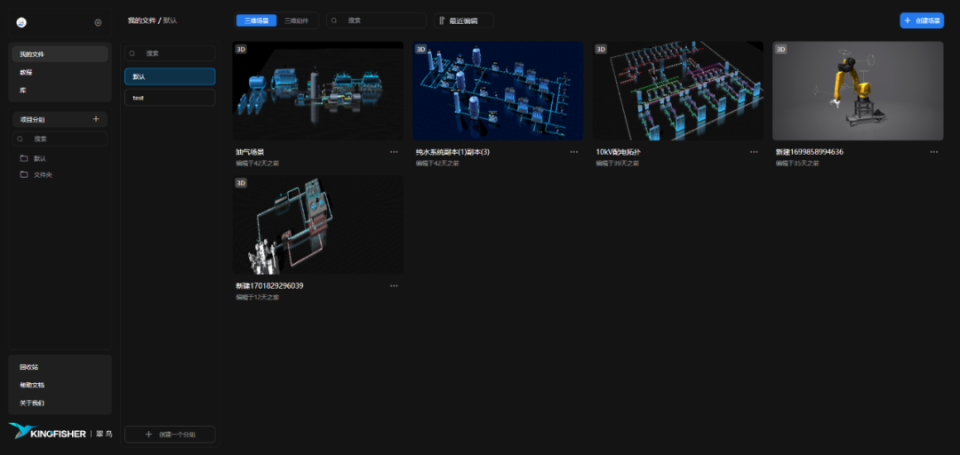Click the 创建场景 button
The height and width of the screenshot is (455, 960).
click(921, 20)
